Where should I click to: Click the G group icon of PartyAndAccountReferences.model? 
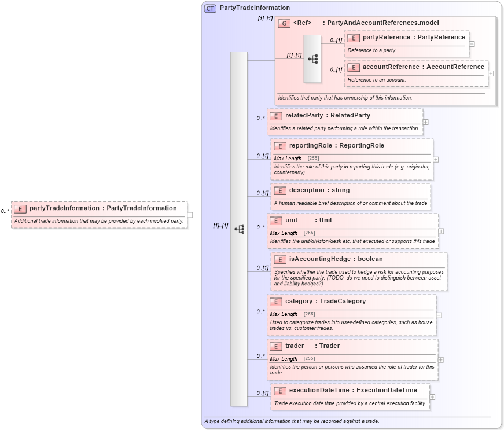coord(284,24)
